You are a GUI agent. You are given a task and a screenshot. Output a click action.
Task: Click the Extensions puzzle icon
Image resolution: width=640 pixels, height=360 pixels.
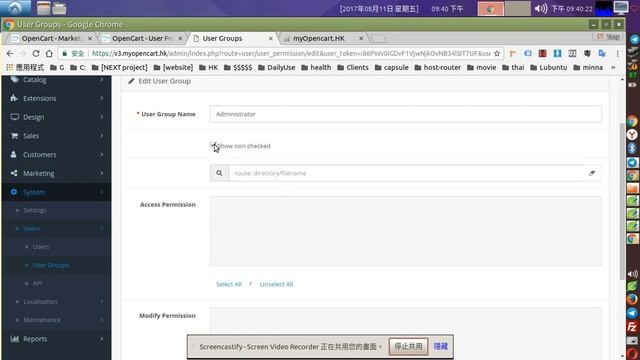coord(14,98)
